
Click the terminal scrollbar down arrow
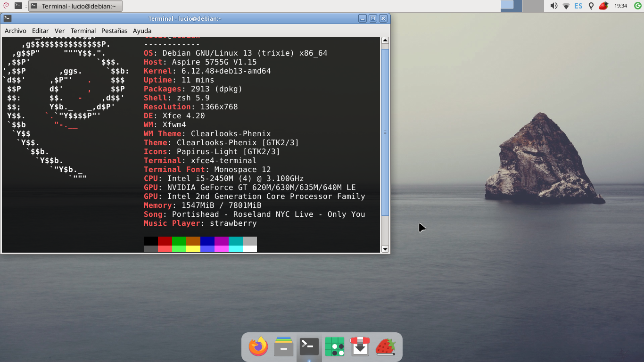pyautogui.click(x=385, y=249)
